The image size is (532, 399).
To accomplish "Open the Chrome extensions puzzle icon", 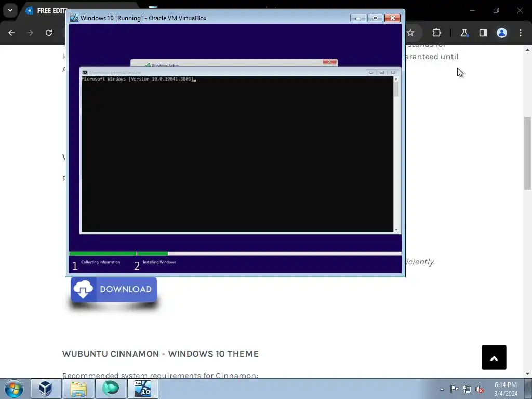I will point(436,33).
